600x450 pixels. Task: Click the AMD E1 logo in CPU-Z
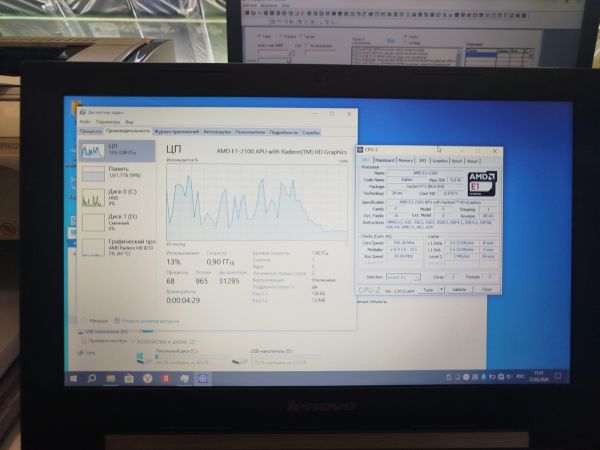[x=482, y=183]
